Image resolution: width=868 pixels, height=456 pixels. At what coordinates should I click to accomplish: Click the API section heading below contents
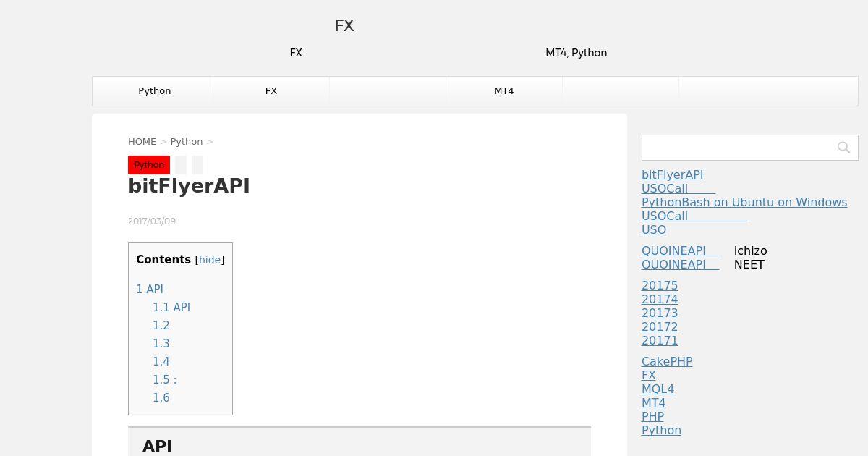(157, 447)
